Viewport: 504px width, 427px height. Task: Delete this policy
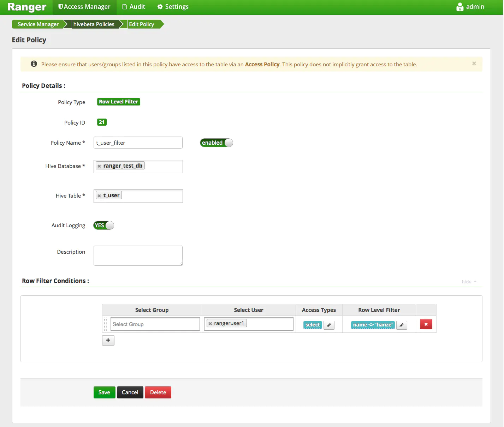tap(158, 392)
